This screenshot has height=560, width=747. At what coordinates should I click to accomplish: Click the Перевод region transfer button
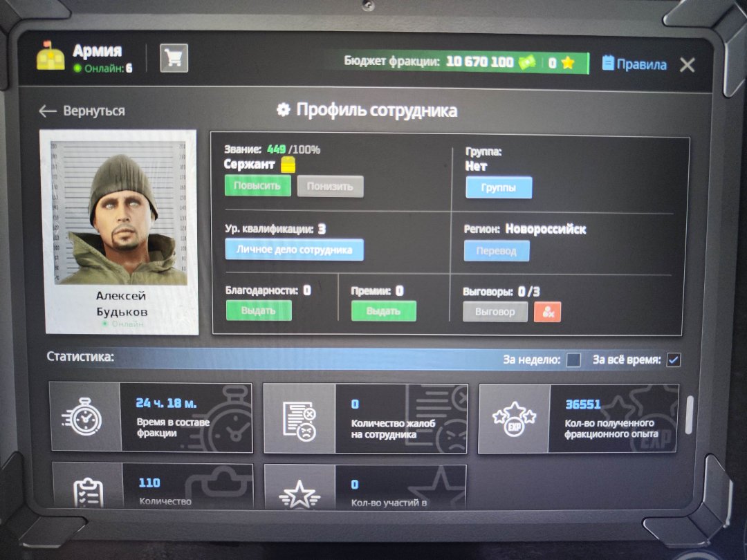pyautogui.click(x=496, y=251)
